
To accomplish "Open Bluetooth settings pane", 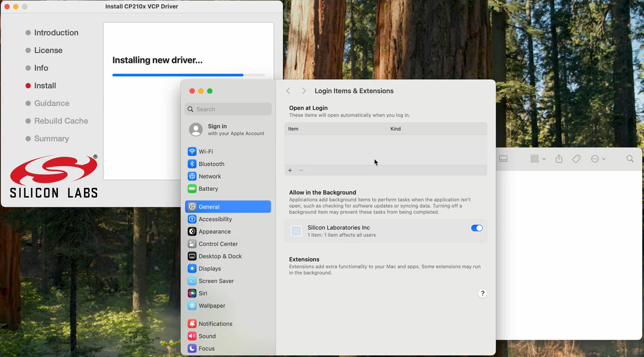I will (x=228, y=164).
